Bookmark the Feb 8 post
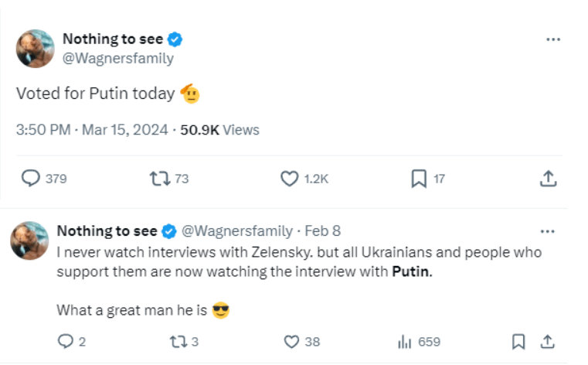 point(518,341)
